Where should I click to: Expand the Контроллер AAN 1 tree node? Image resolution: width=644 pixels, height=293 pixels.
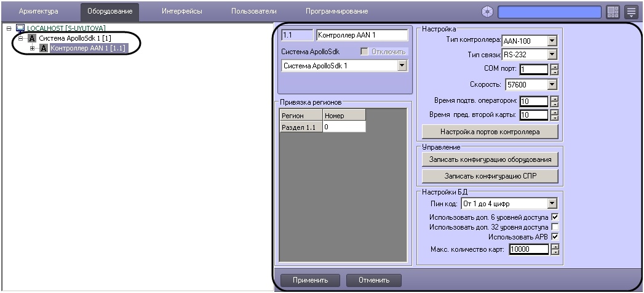tap(32, 48)
